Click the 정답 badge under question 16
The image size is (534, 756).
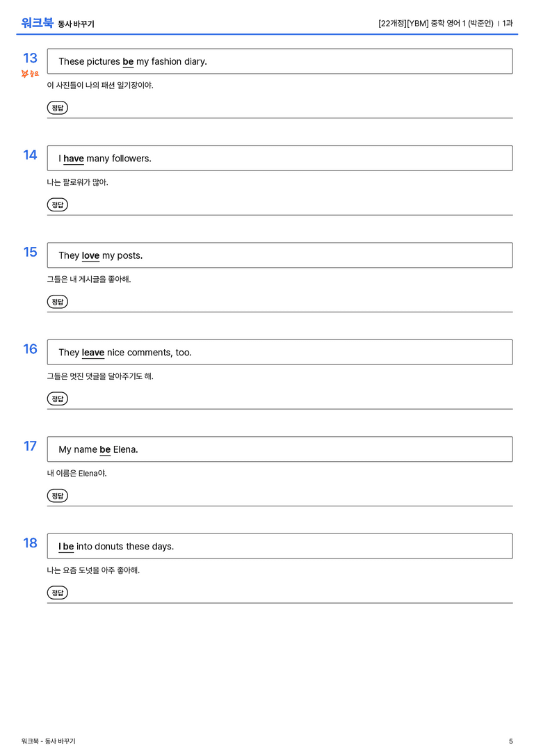coord(57,399)
